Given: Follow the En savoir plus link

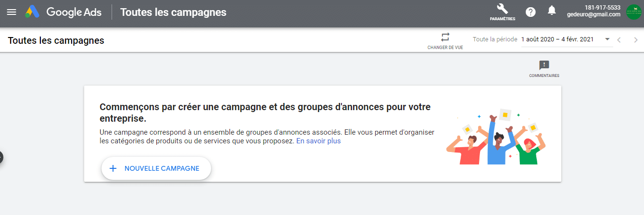Looking at the screenshot, I should pos(318,141).
